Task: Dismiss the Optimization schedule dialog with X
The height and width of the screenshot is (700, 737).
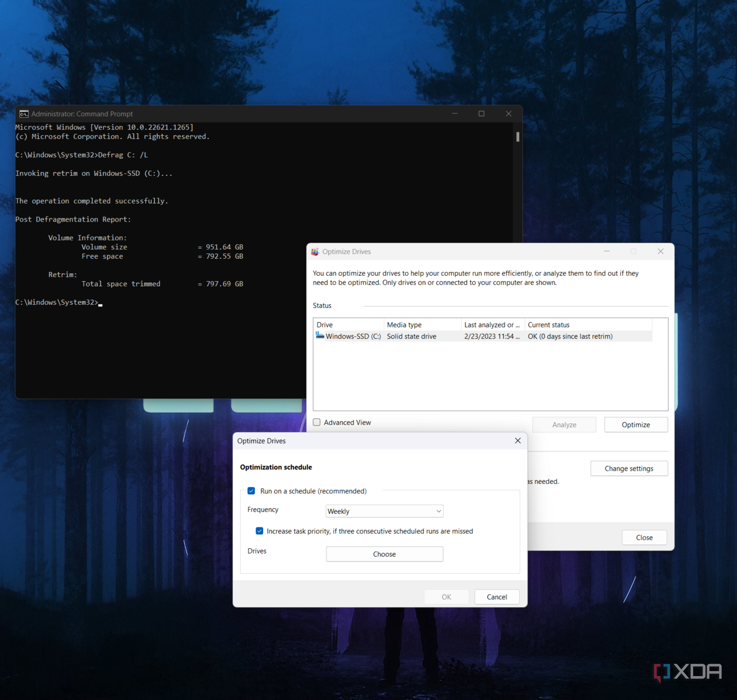Action: coord(518,441)
